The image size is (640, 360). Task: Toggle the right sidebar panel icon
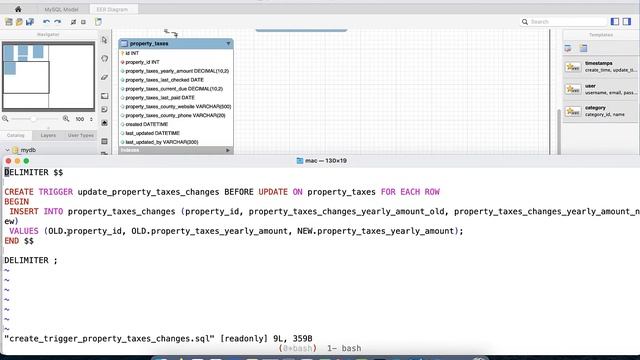[x=627, y=22]
